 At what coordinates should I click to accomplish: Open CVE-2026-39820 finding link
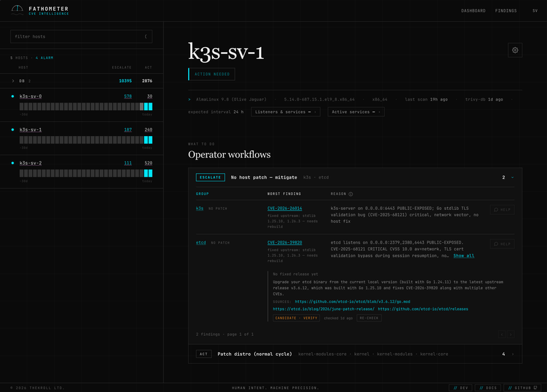284,243
